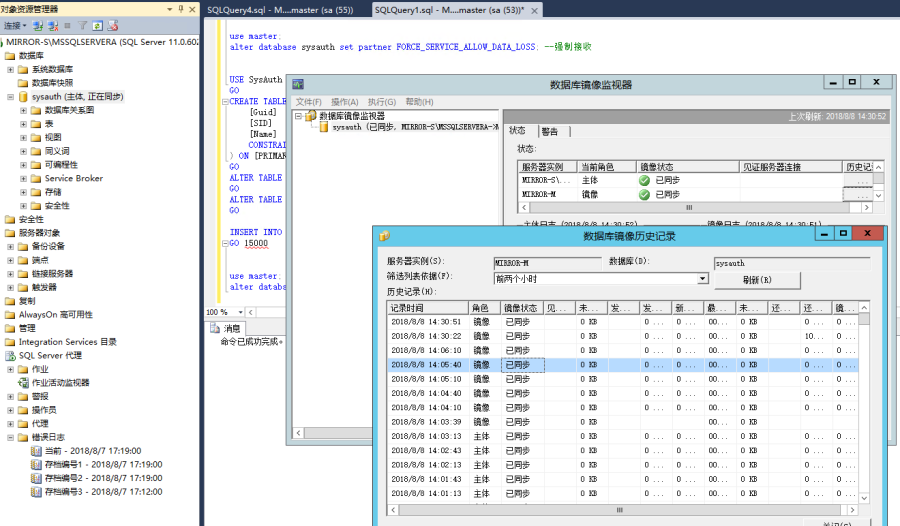Click the 刷新(R) button
Screen dimensions: 900x526
coord(757,280)
